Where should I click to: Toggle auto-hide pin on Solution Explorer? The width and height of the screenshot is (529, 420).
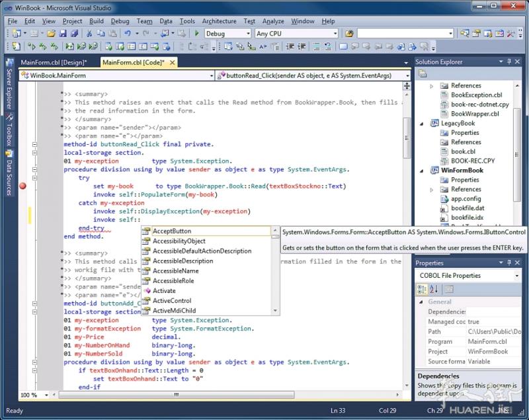(509, 62)
